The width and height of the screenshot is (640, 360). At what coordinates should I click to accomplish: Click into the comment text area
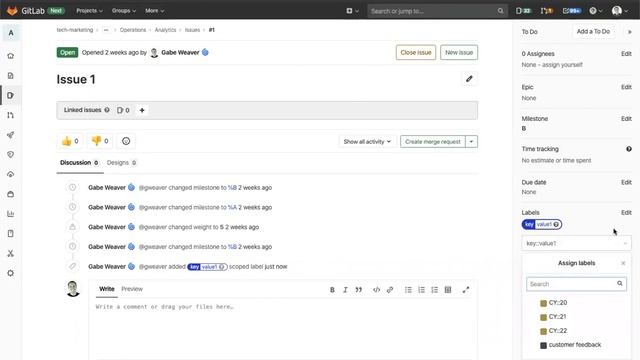point(283,330)
